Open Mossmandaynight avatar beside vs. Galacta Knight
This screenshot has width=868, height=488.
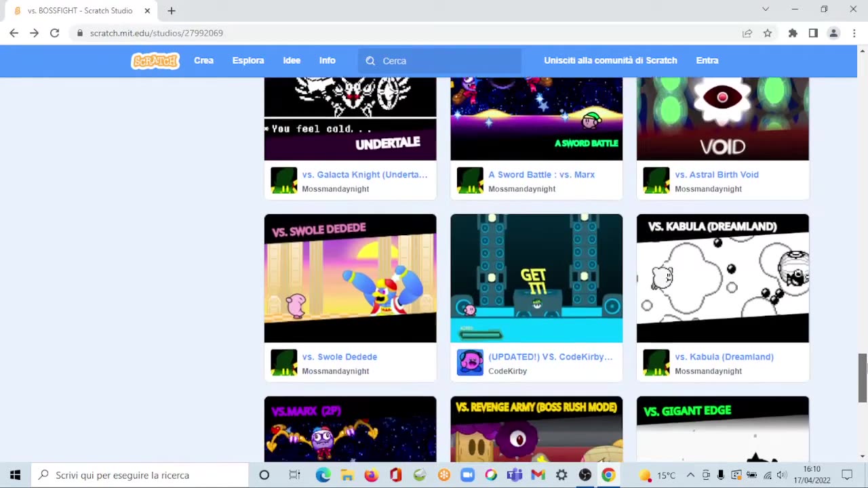283,181
